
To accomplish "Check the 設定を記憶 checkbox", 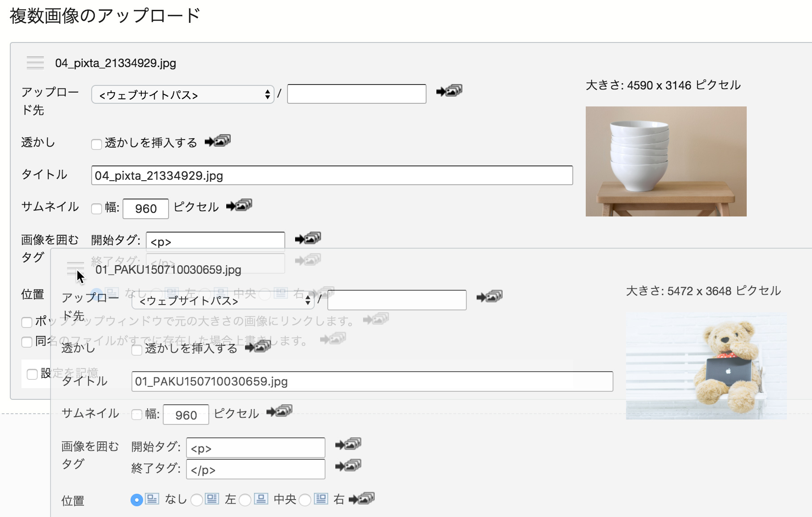I will click(x=32, y=374).
